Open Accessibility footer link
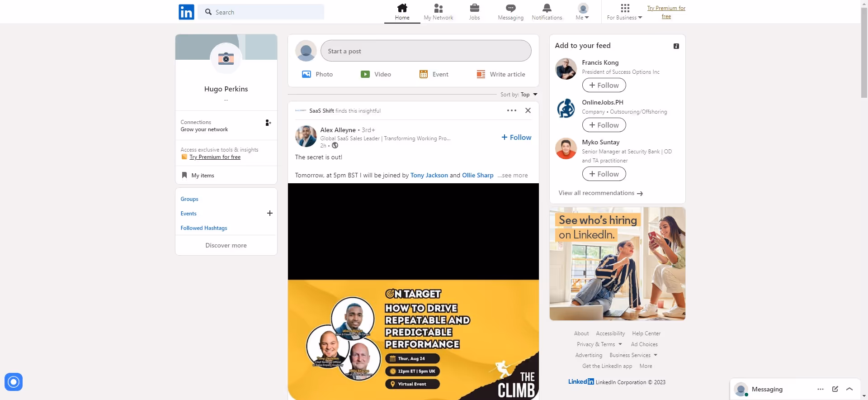This screenshot has height=400, width=868. click(x=610, y=333)
